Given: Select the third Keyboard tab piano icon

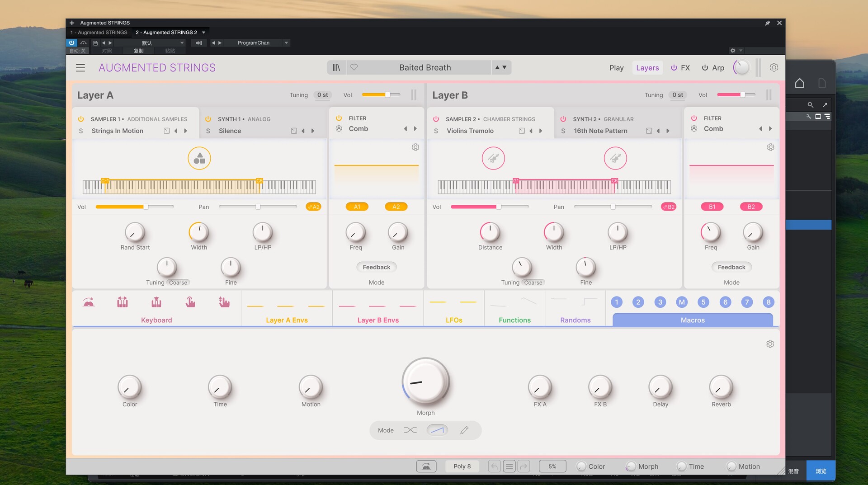Looking at the screenshot, I should (x=156, y=302).
